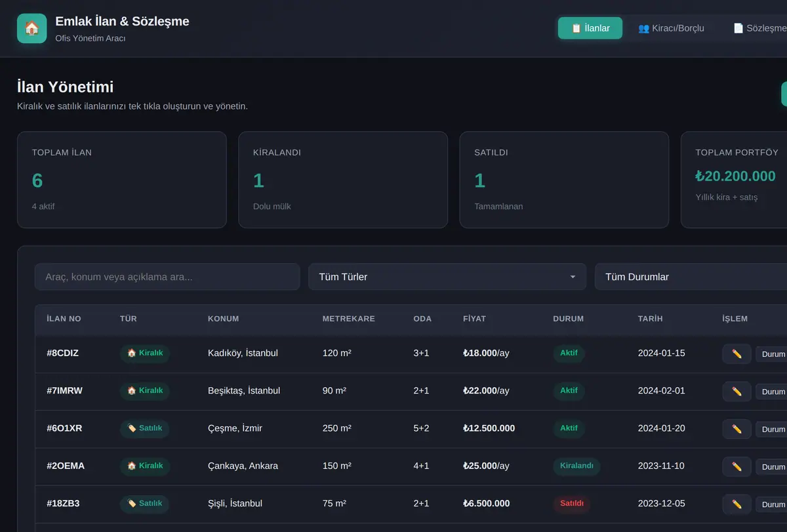Open the Durum button for listing #2OEMA
787x532 pixels.
772,466
